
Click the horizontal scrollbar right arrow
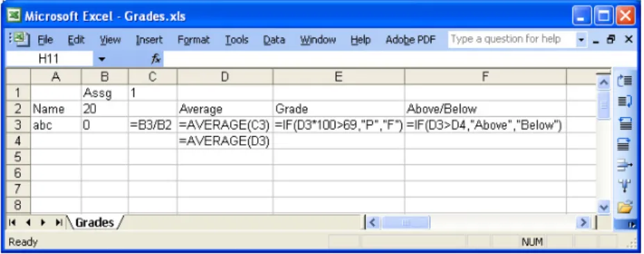(583, 223)
